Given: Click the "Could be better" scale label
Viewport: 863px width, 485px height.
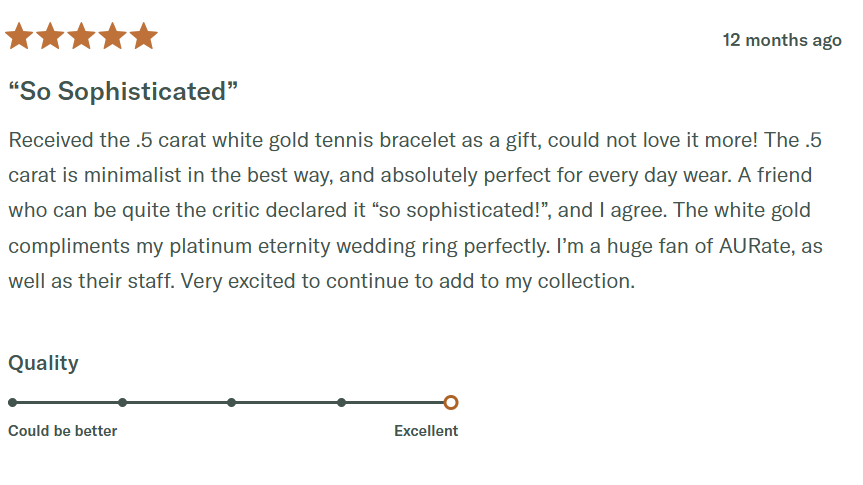Looking at the screenshot, I should point(63,431).
